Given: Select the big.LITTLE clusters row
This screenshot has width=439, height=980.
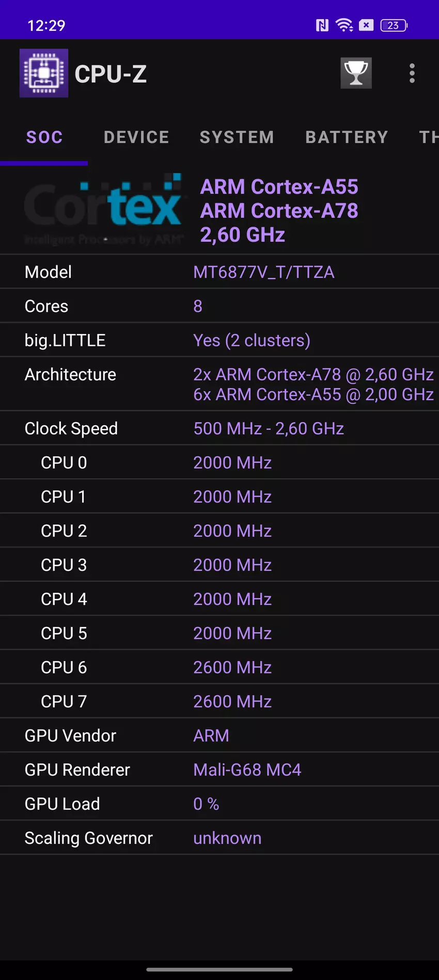Looking at the screenshot, I should pyautogui.click(x=219, y=340).
